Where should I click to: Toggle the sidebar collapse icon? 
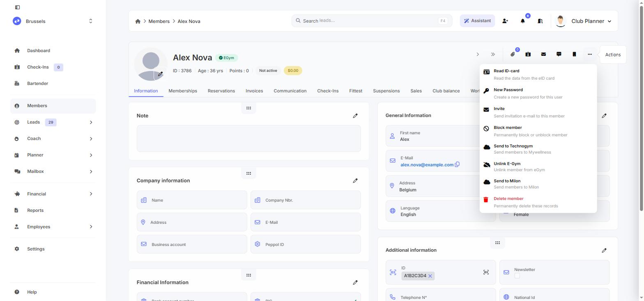(17, 7)
